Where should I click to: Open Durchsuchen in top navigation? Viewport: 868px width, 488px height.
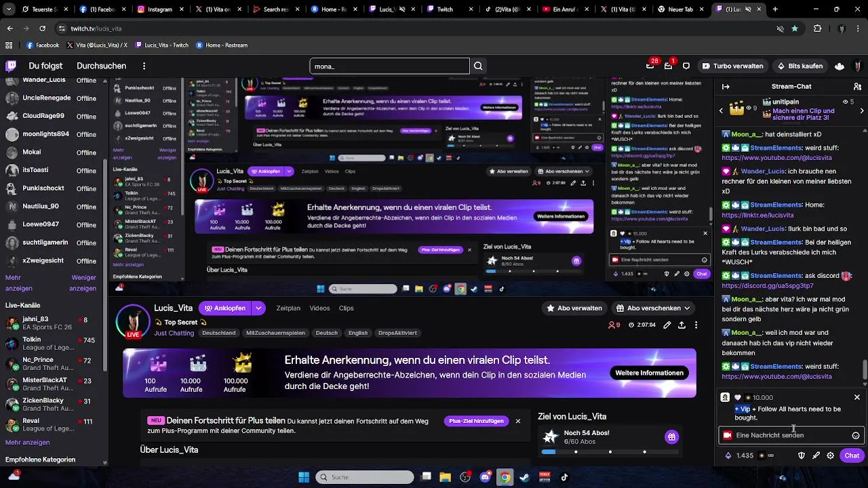coord(101,66)
